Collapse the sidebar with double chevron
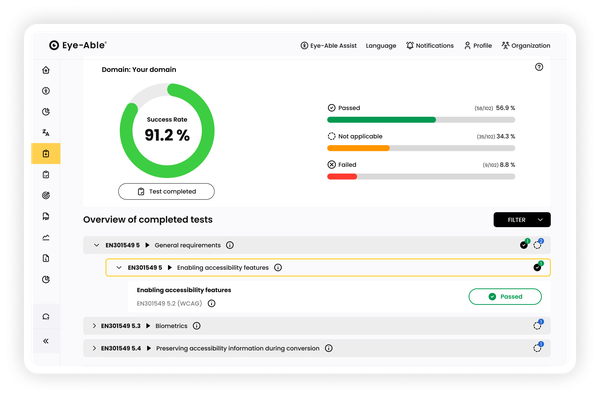This screenshot has height=396, width=600. pos(46,341)
